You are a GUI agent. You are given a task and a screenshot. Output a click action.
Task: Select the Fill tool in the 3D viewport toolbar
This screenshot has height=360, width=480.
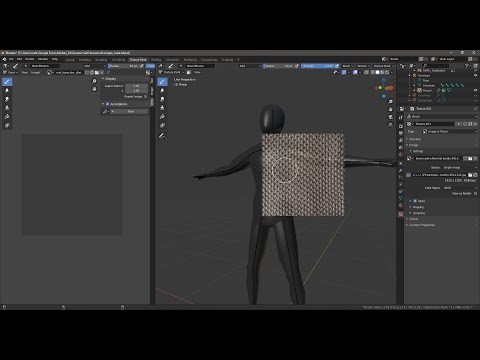tap(162, 116)
